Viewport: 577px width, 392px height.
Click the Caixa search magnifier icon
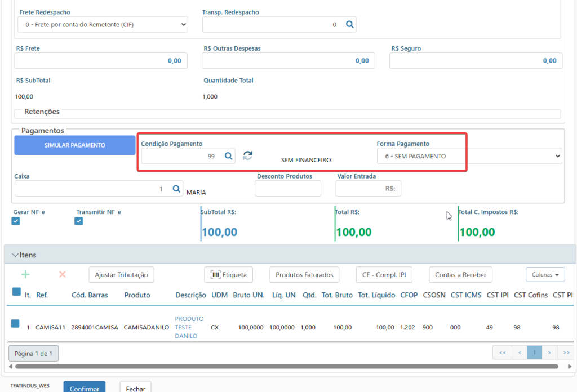[176, 189]
